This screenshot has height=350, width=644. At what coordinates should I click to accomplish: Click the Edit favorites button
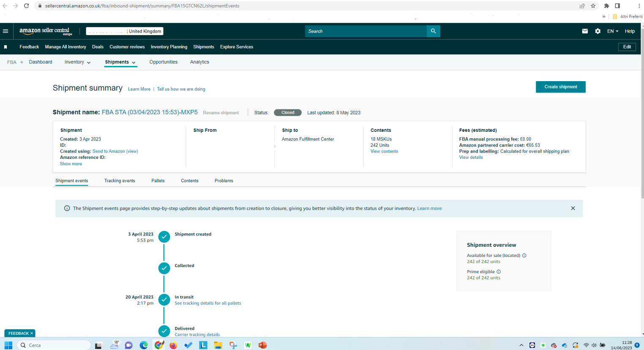pos(627,47)
